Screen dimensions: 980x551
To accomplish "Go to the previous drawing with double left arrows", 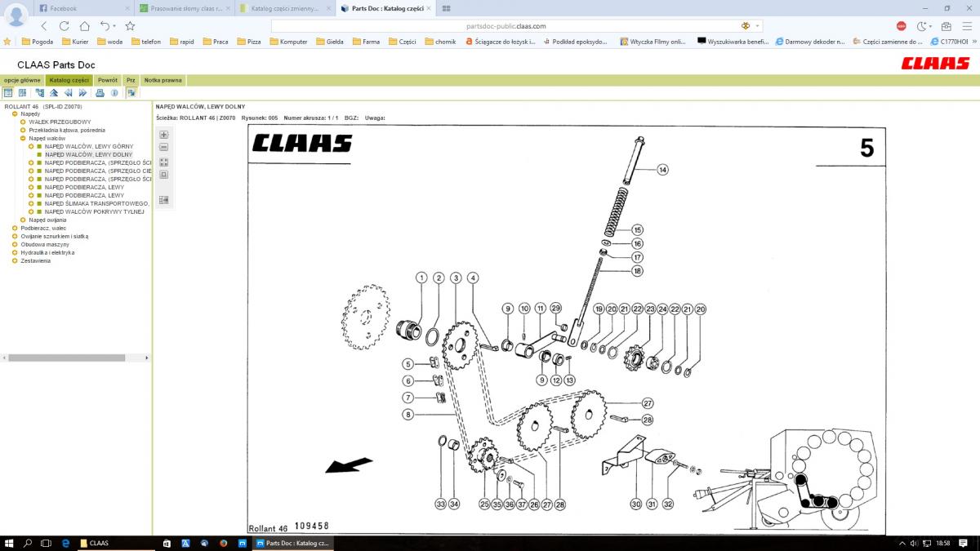I will point(69,93).
